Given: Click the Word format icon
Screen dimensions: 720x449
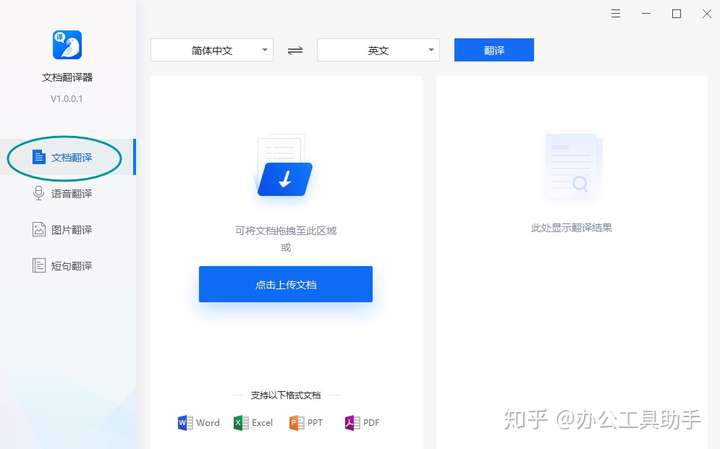Looking at the screenshot, I should (185, 422).
